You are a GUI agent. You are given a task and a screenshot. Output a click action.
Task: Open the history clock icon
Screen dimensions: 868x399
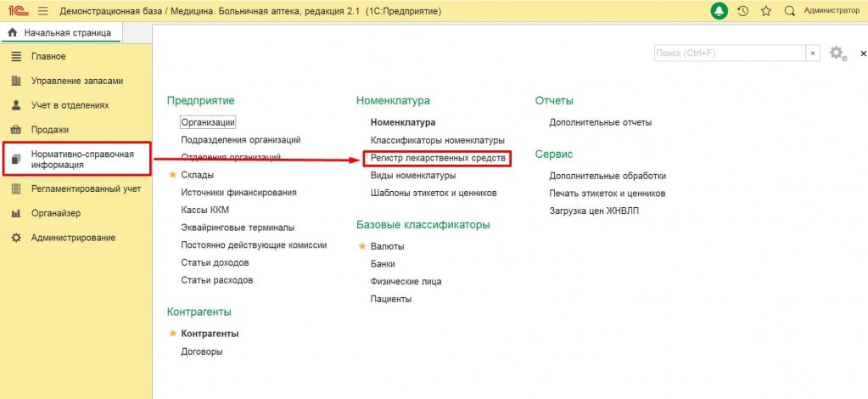[x=743, y=11]
